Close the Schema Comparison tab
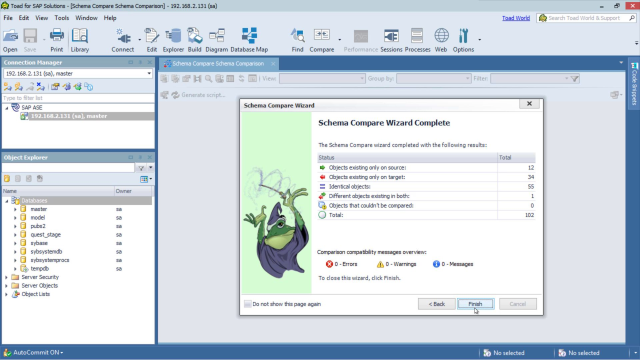 point(273,64)
